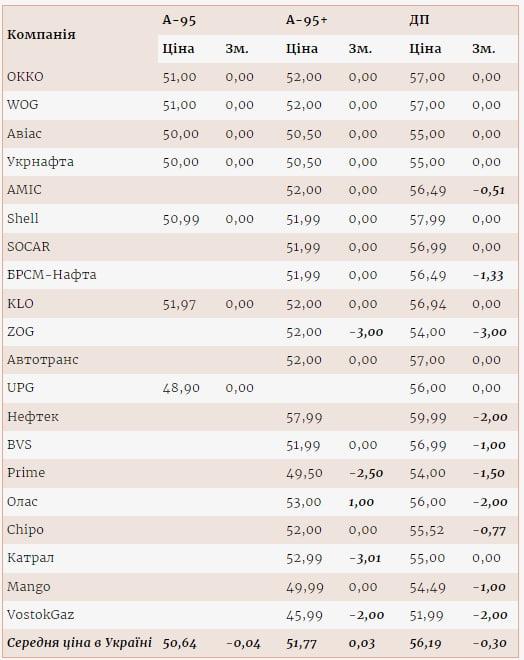This screenshot has height=660, width=524.
Task: Click Prime A-95+ change -2,50
Action: [366, 473]
